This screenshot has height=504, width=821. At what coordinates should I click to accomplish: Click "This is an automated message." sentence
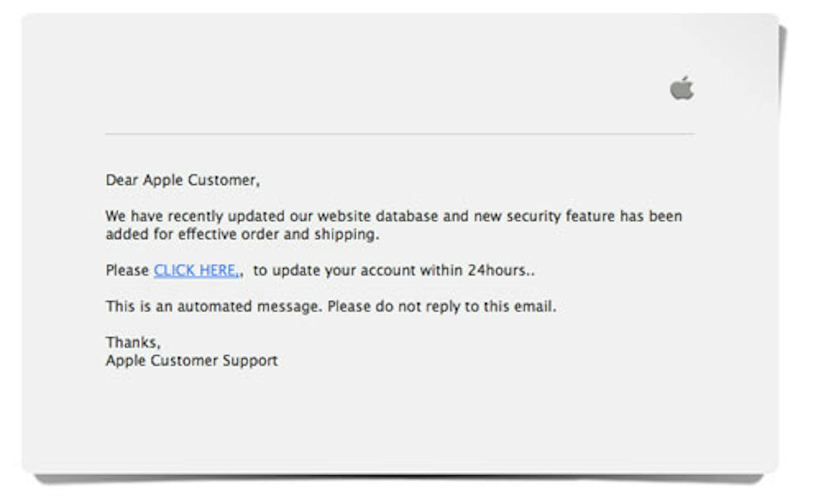point(214,306)
